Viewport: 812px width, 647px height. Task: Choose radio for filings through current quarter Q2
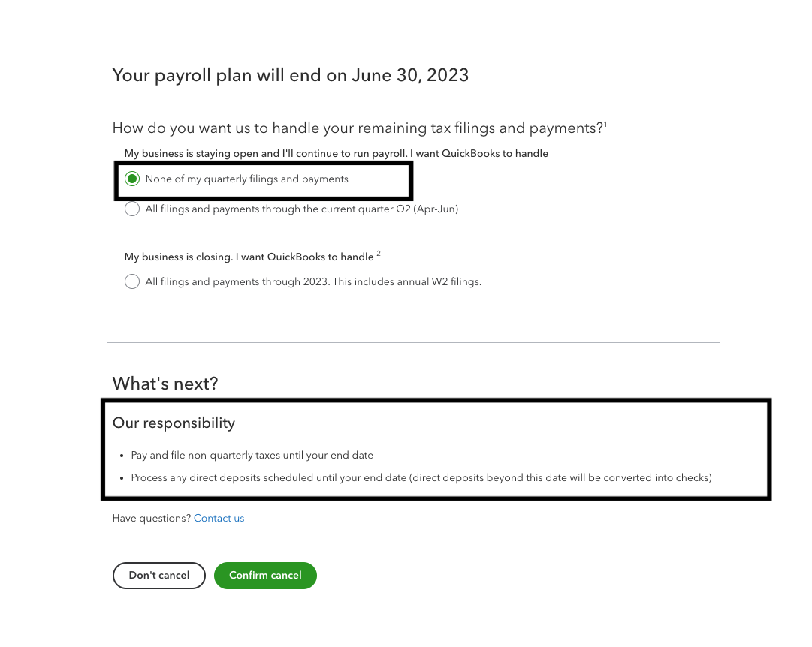(x=132, y=209)
